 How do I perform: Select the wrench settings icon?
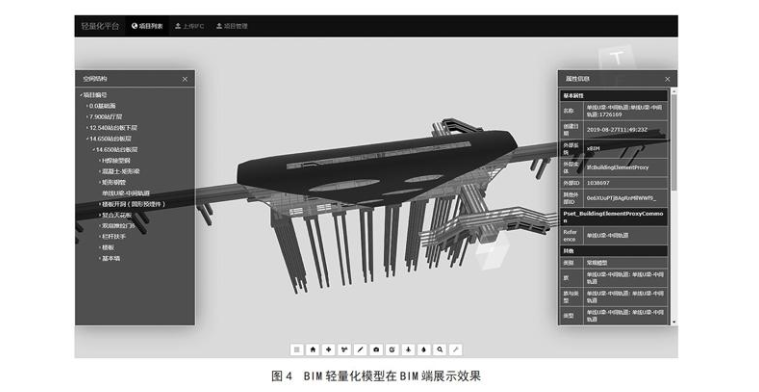click(x=455, y=349)
